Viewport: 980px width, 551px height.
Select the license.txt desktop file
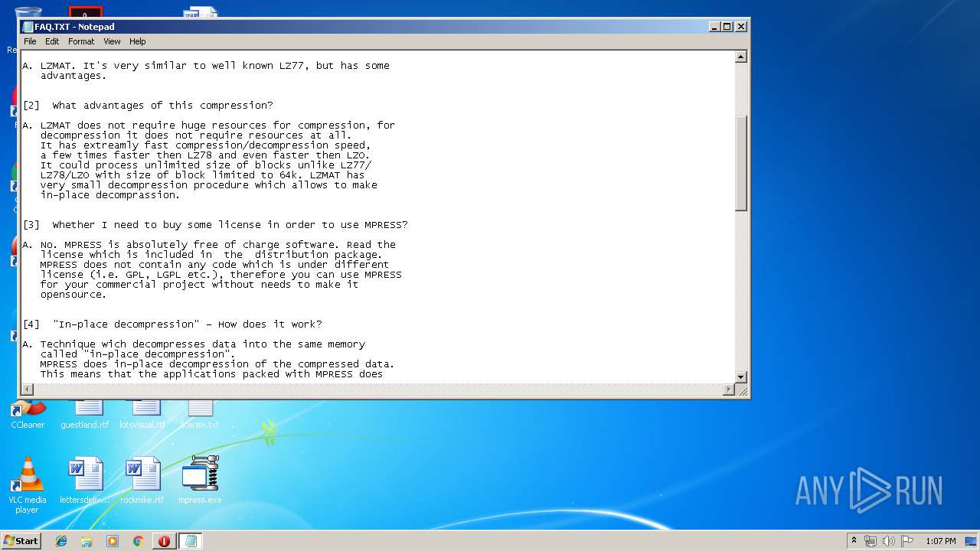(x=200, y=414)
